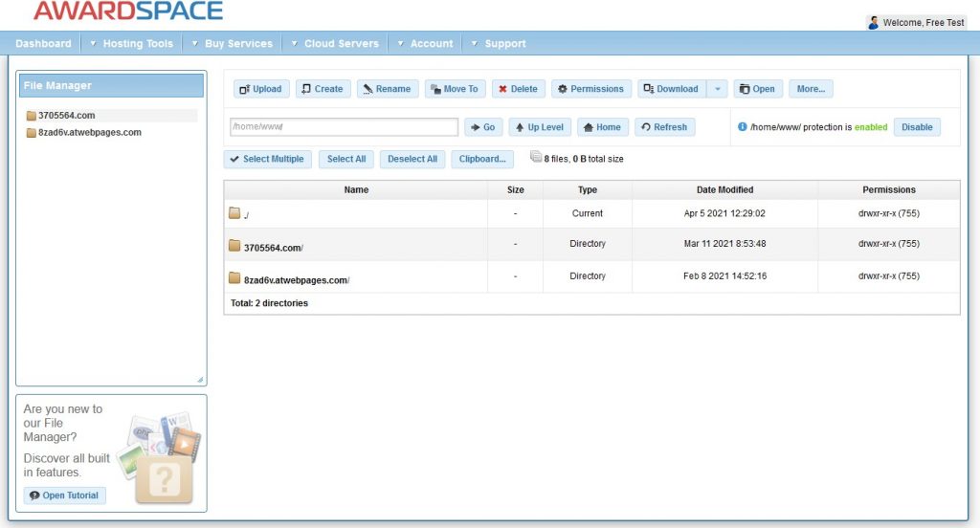Click the user avatar icon

(x=873, y=23)
